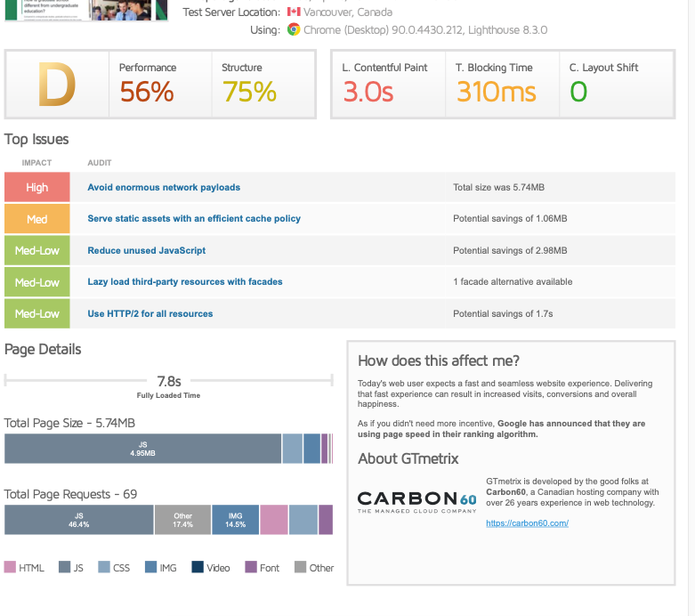The width and height of the screenshot is (695, 616).
Task: Open 'Use HTTP/2 for all resources' audit
Action: 150,313
